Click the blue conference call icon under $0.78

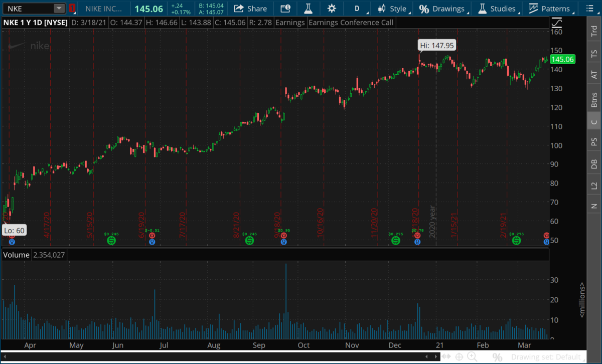pyautogui.click(x=417, y=242)
